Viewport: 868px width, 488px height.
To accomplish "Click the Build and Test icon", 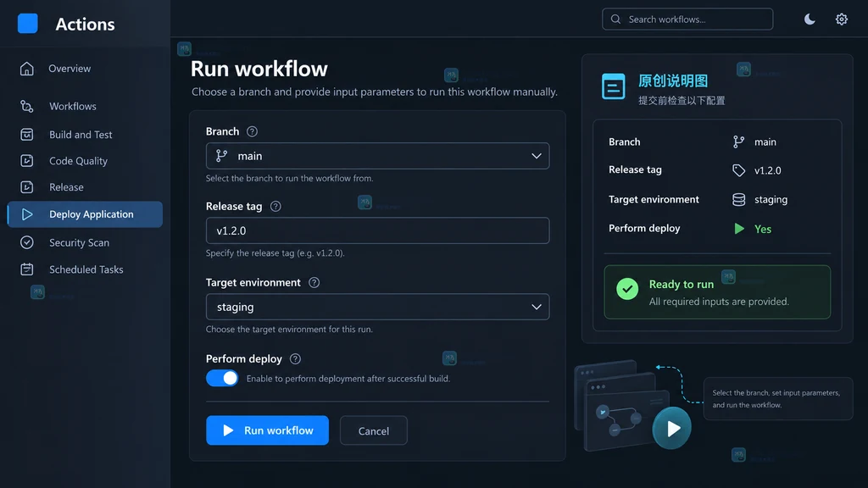I will click(x=26, y=135).
